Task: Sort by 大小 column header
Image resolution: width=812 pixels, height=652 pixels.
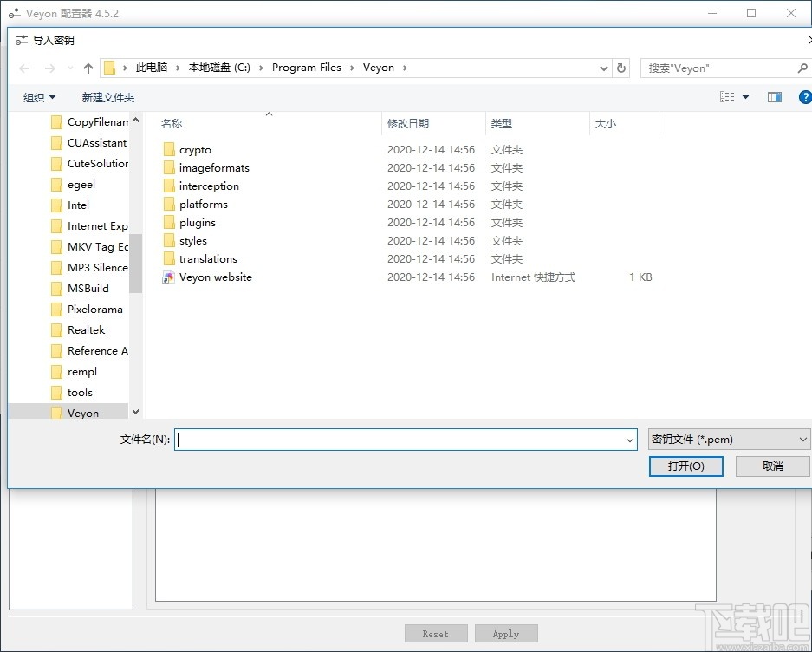Action: pyautogui.click(x=606, y=123)
